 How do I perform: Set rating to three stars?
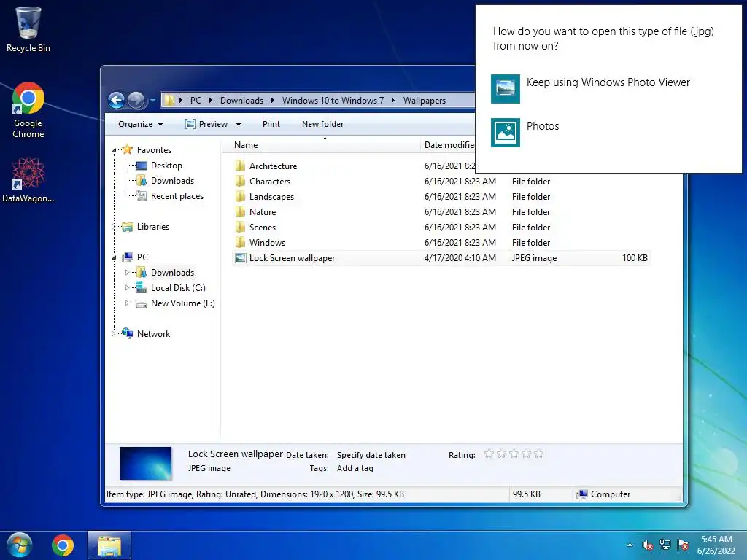pos(514,454)
